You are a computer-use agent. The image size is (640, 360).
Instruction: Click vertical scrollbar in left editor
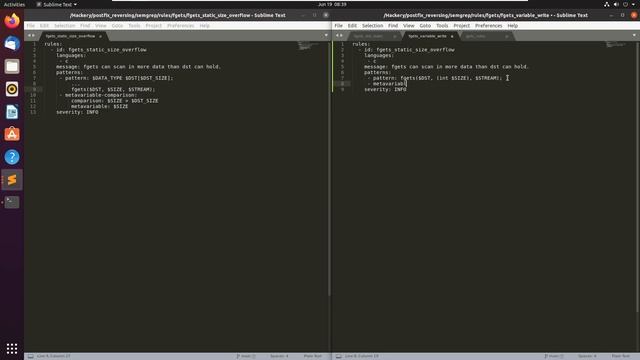[329, 168]
